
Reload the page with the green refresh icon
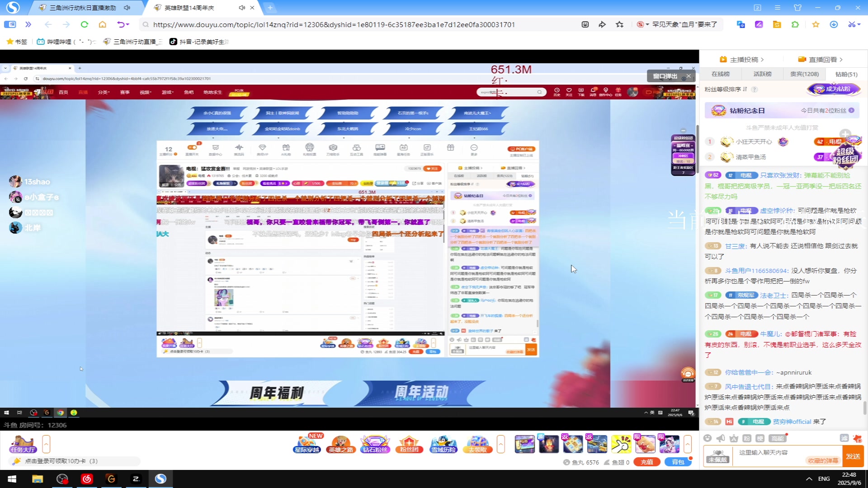[84, 24]
